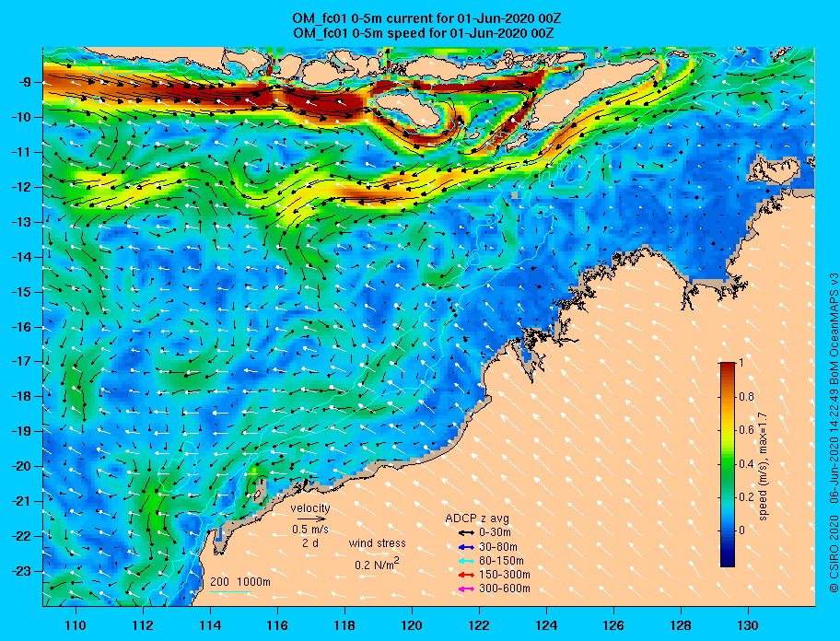This screenshot has width=840, height=641.
Task: Click longitude axis label '110'
Action: [x=76, y=625]
